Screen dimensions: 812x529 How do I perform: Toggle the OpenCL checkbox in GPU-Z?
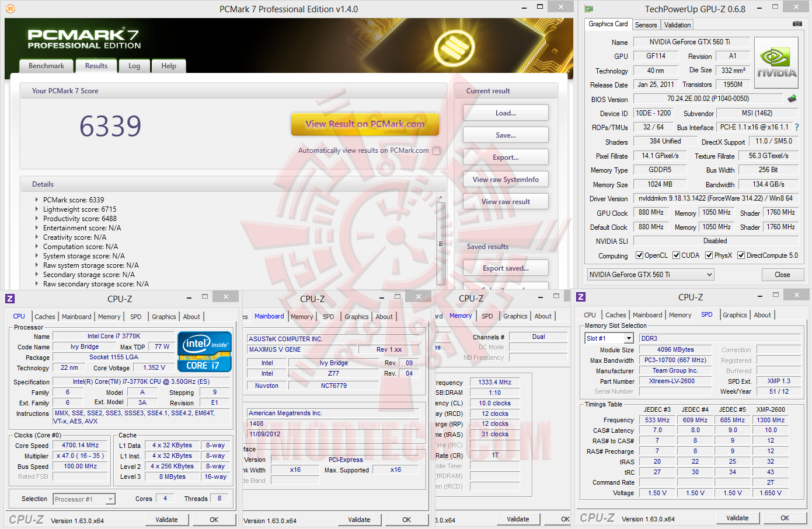[x=639, y=255]
